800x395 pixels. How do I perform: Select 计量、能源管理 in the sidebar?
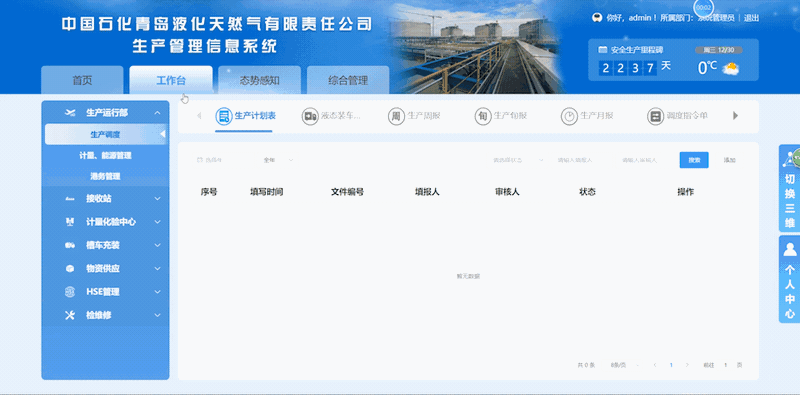tap(105, 156)
